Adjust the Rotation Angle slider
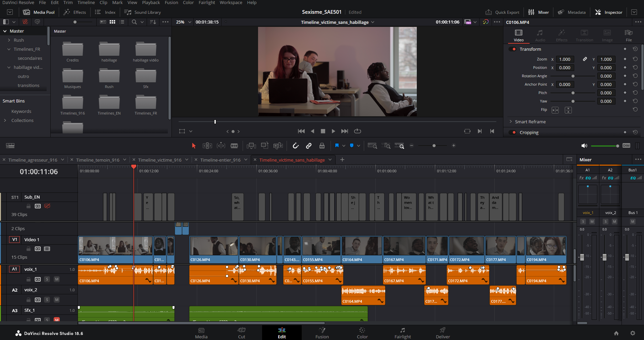Screen dimensions: 644x340 click(x=573, y=76)
